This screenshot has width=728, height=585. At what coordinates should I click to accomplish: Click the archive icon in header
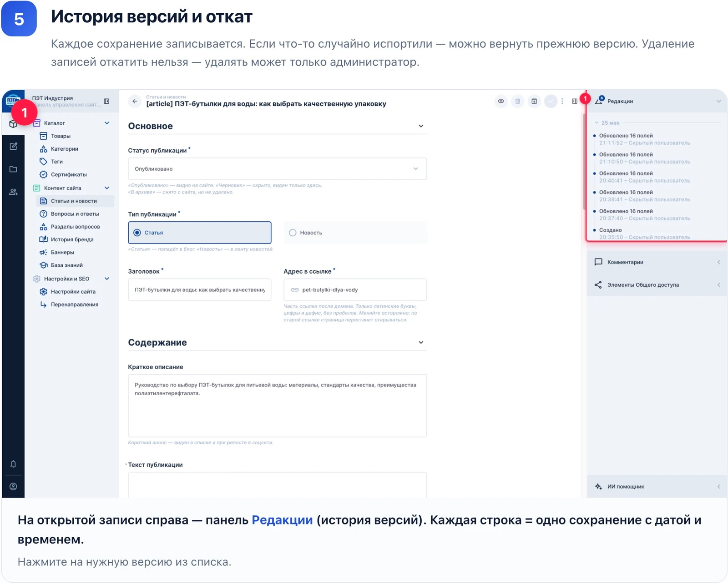pyautogui.click(x=534, y=101)
